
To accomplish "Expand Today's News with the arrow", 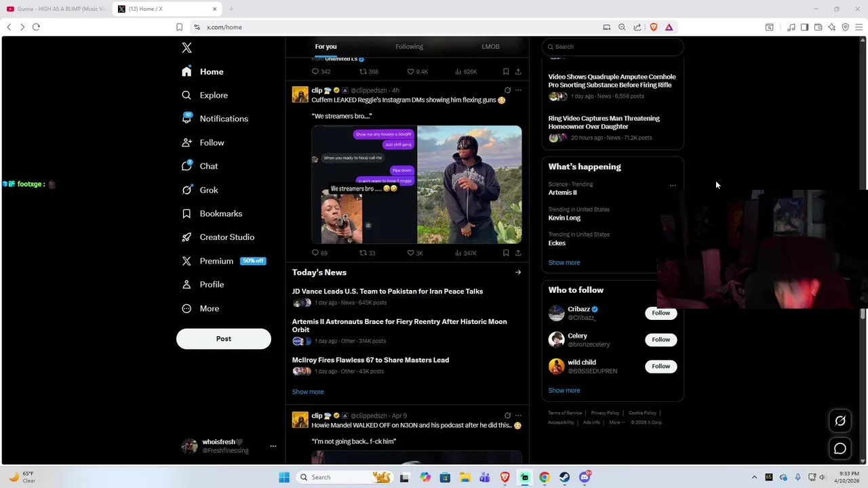I will pyautogui.click(x=518, y=272).
